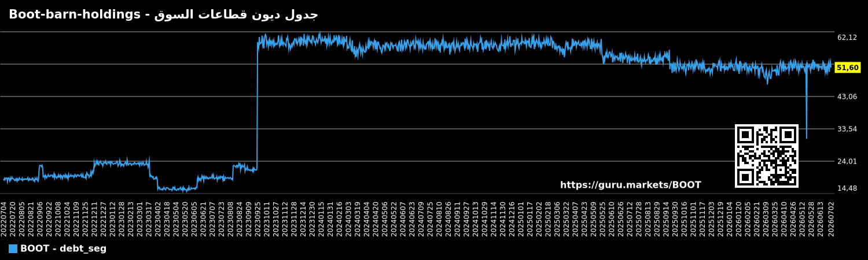Select the 20260410 date label

[785, 218]
